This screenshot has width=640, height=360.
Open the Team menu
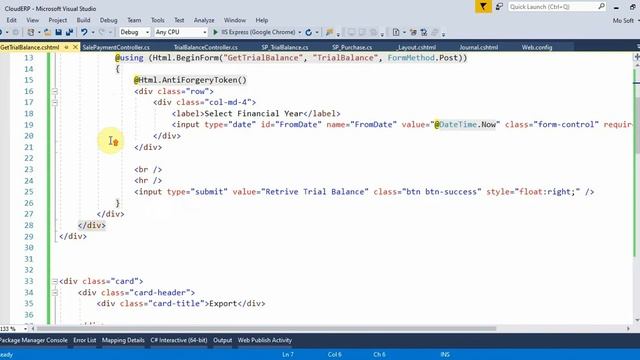pos(134,20)
